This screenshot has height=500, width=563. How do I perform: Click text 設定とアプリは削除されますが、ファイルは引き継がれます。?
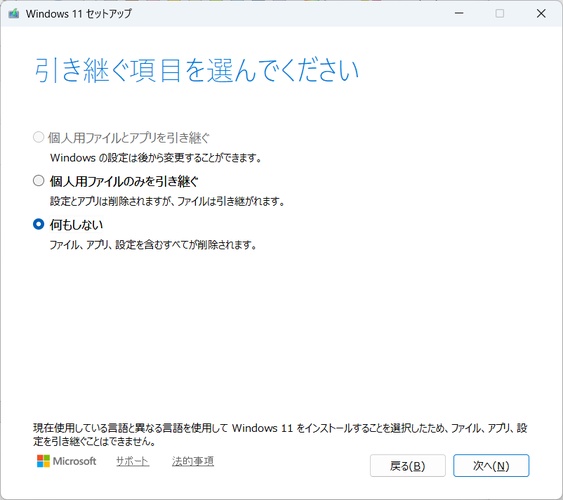point(167,201)
